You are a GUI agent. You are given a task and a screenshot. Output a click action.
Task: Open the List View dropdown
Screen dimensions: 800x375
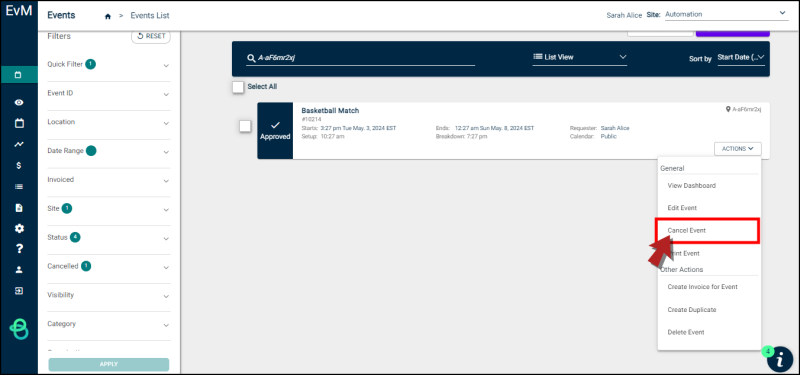point(580,57)
